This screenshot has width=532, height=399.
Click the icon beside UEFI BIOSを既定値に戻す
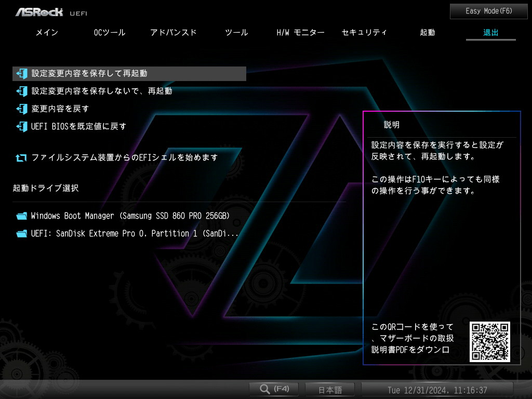[22, 127]
